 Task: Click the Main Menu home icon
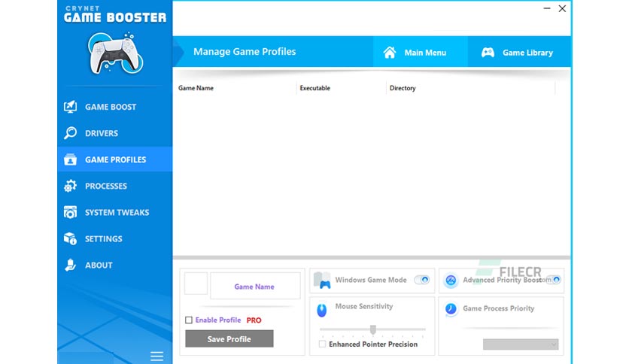point(390,53)
